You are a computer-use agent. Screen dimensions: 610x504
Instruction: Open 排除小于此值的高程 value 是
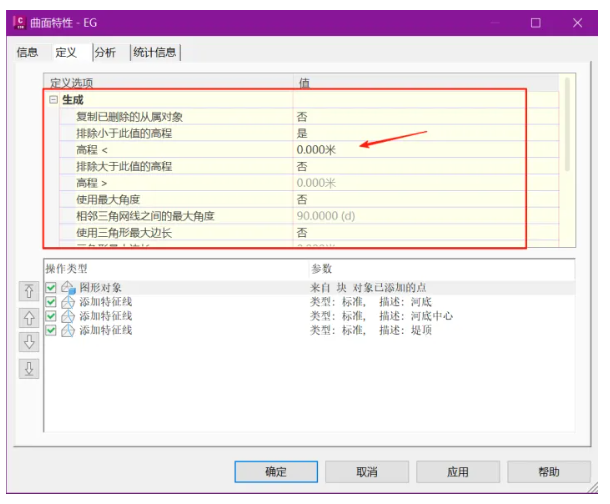pos(426,133)
